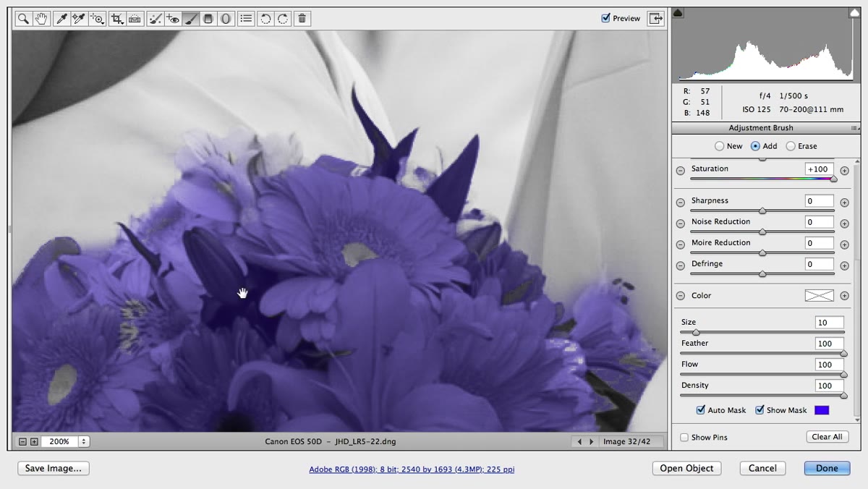The image size is (868, 489).
Task: Open the Camera Raw preferences list icon
Action: [247, 19]
